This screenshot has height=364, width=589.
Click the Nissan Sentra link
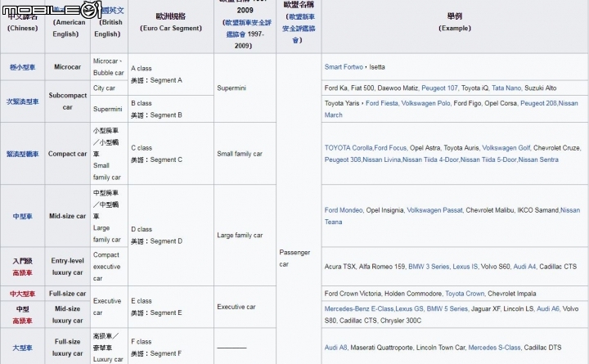[x=538, y=160]
